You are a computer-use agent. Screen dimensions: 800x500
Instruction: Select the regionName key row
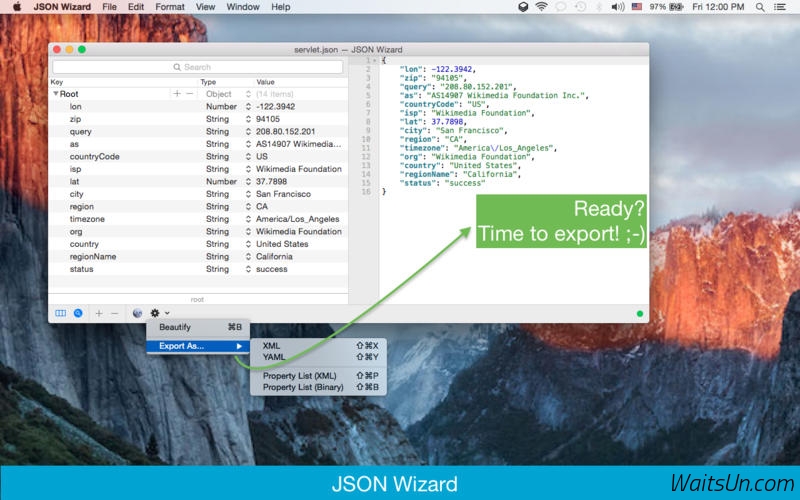coord(198,257)
